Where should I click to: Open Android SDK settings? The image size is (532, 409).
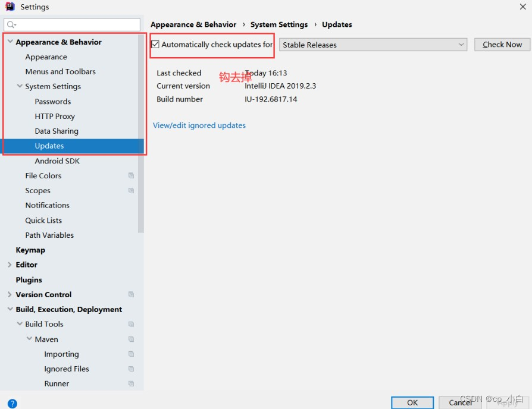[57, 161]
